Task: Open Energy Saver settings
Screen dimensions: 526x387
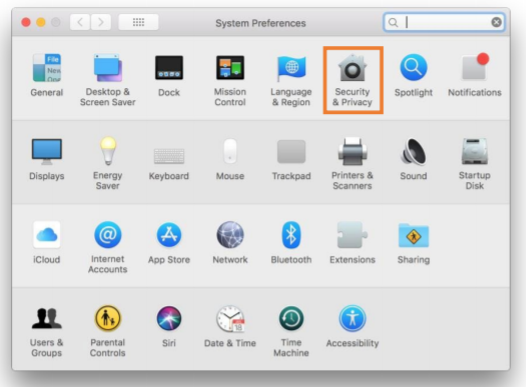Action: 108,163
